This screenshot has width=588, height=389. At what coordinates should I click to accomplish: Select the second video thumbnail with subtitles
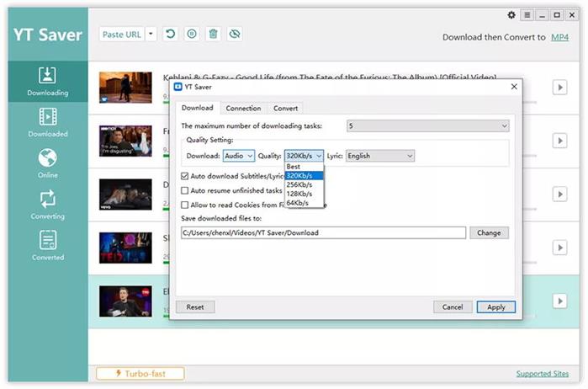coord(125,141)
